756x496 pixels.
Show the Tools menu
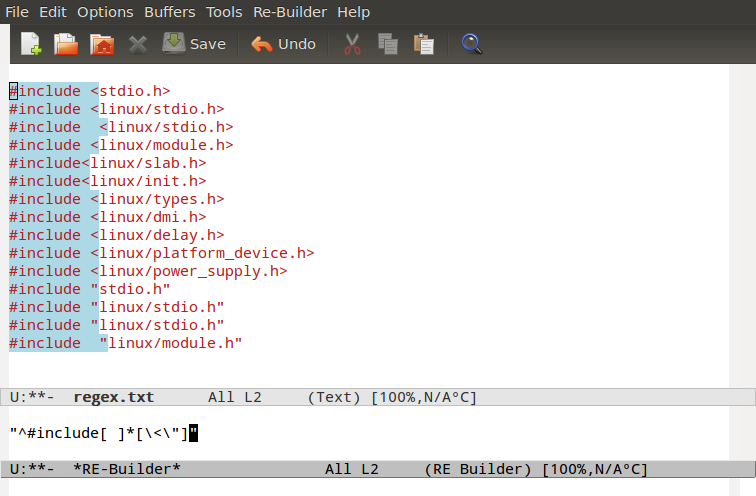(x=224, y=12)
